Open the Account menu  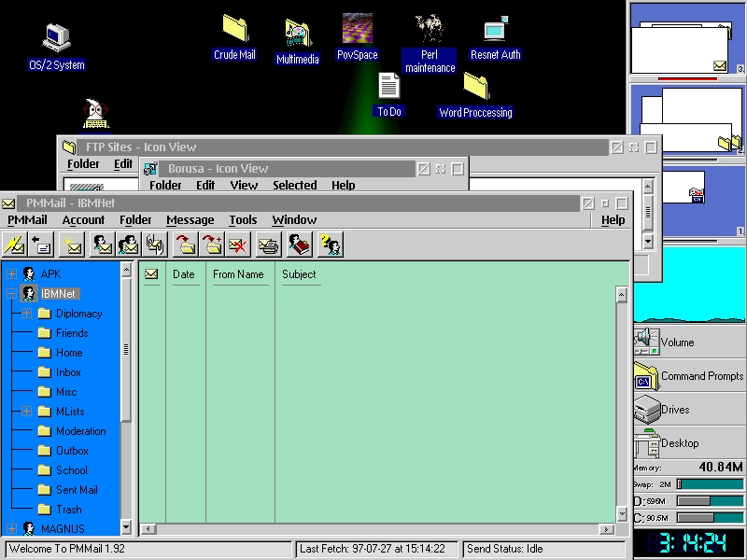point(83,219)
